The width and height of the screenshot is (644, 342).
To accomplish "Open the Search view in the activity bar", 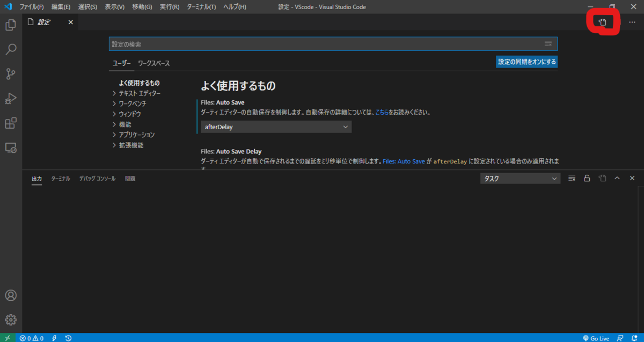I will tap(11, 49).
